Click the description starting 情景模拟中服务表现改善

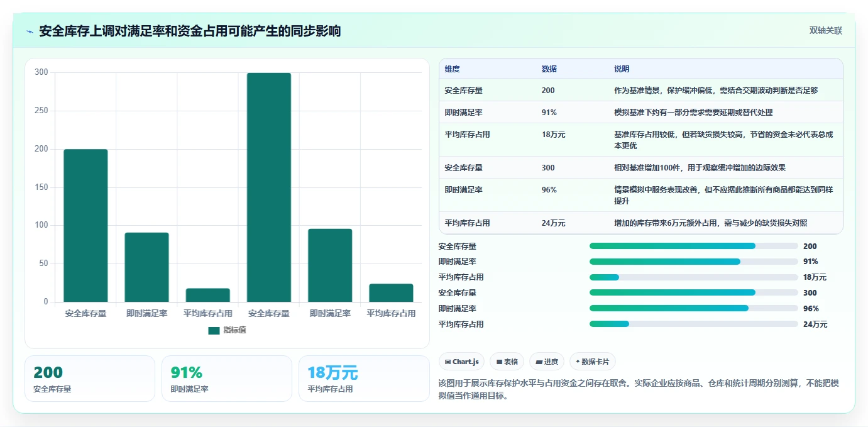point(723,195)
